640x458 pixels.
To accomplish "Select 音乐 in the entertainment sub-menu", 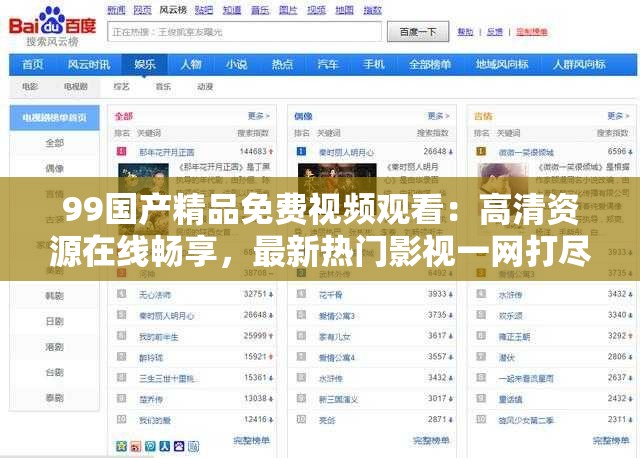I will (x=163, y=87).
